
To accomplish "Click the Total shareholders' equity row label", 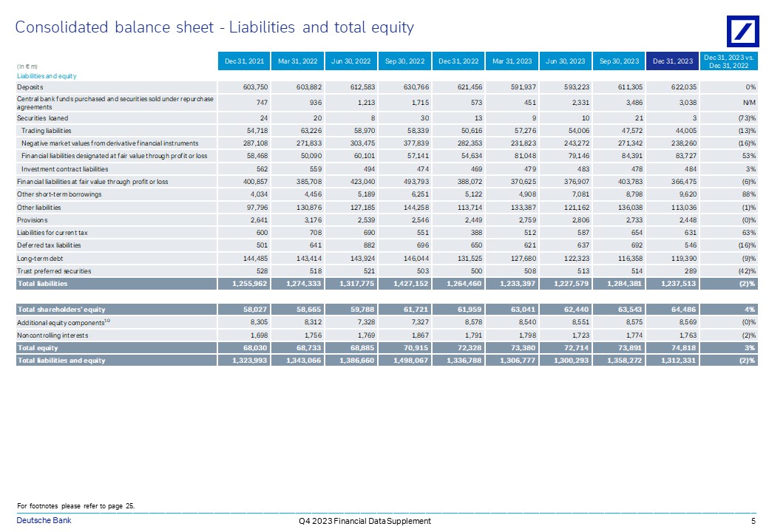I will (x=61, y=310).
